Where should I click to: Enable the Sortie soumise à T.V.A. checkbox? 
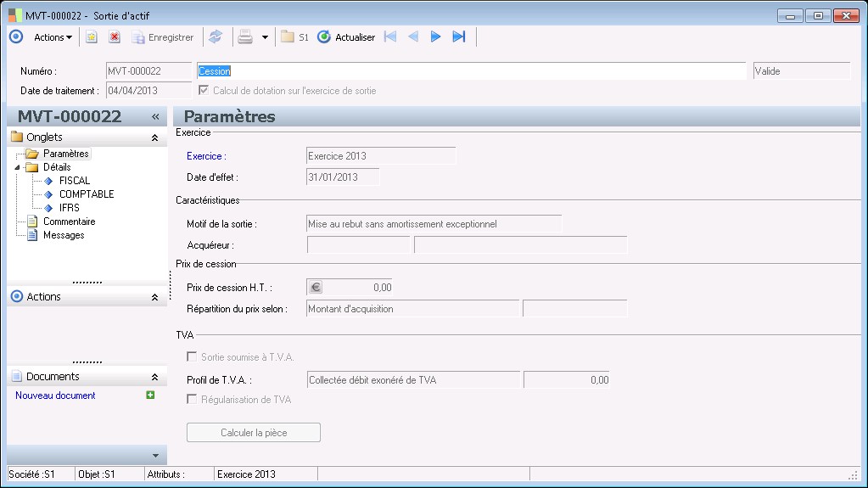coord(193,357)
